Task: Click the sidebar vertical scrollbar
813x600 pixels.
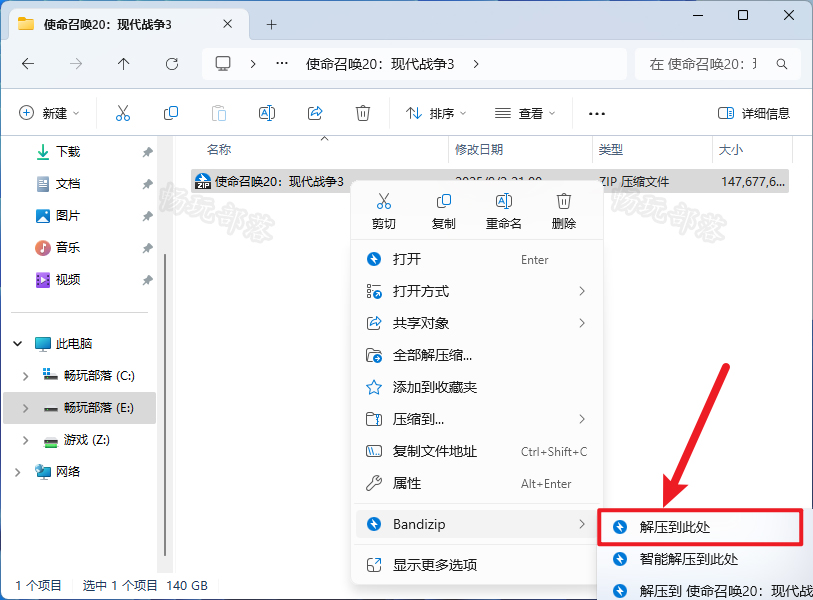Action: [x=165, y=404]
